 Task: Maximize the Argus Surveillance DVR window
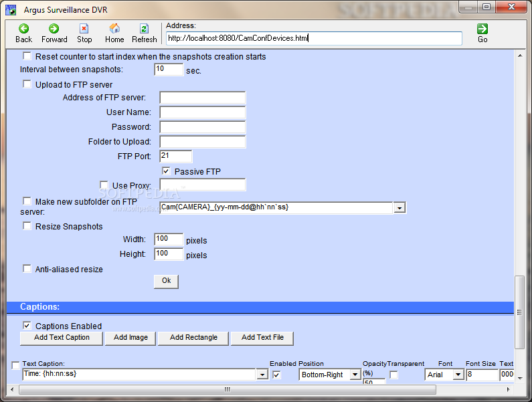coord(486,7)
